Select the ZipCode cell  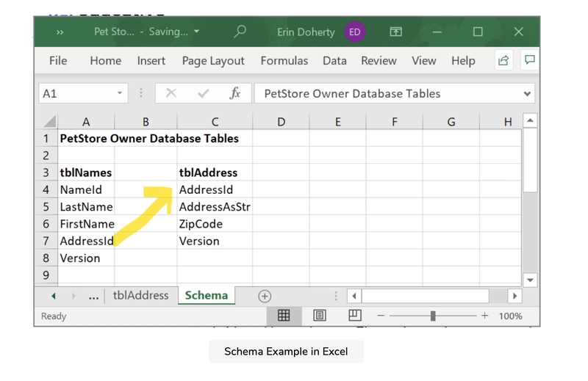[215, 224]
